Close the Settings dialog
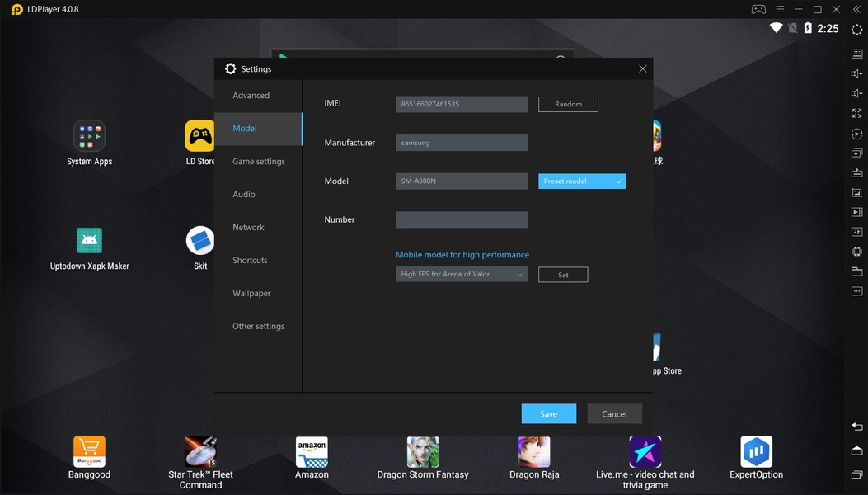Viewport: 868px width, 495px height. point(642,69)
